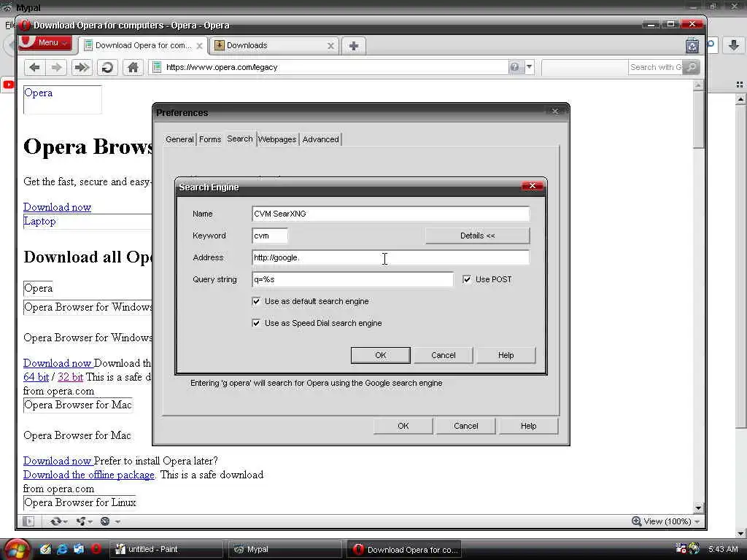Switch to Mypal taskbar button

click(285, 549)
